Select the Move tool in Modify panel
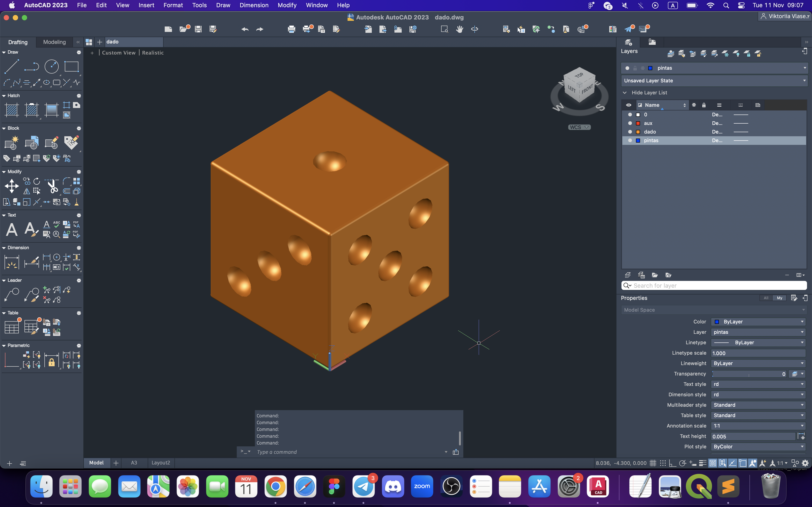Screen dimensions: 812x507 tap(11, 186)
